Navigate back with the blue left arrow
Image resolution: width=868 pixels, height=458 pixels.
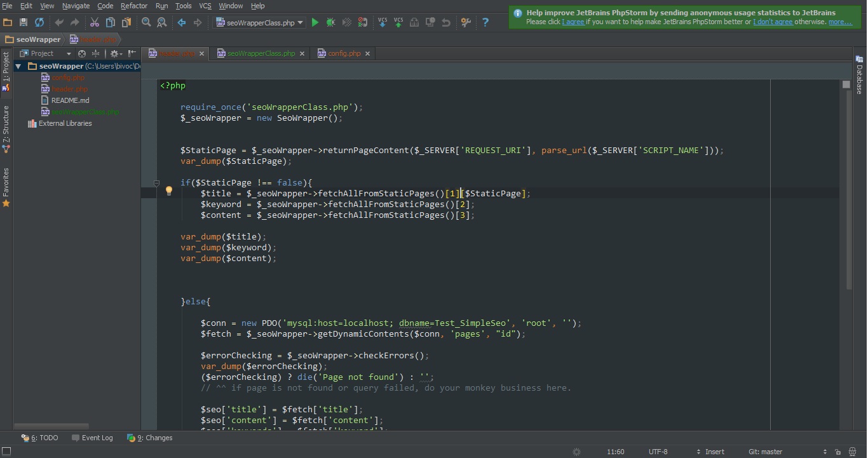(182, 22)
